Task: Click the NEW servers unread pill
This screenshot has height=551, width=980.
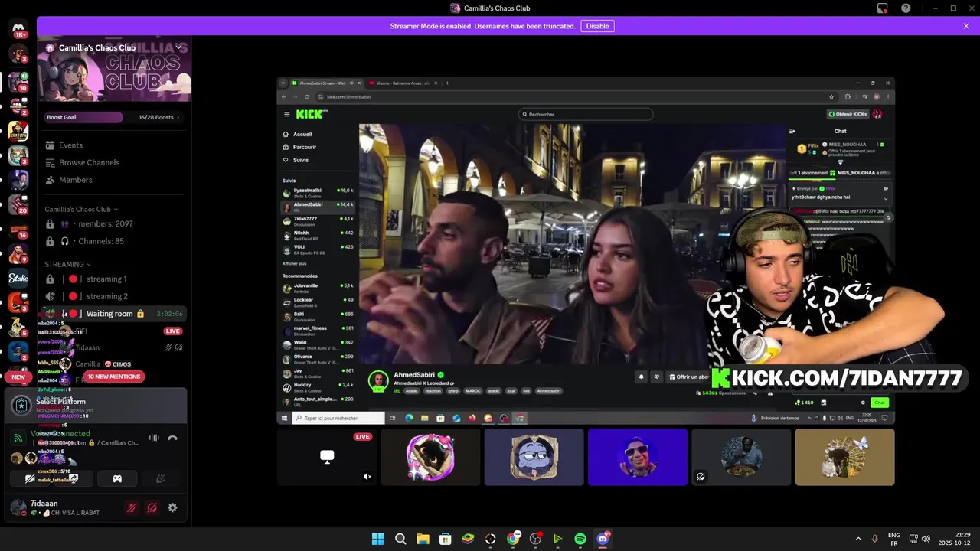Action: pos(18,377)
